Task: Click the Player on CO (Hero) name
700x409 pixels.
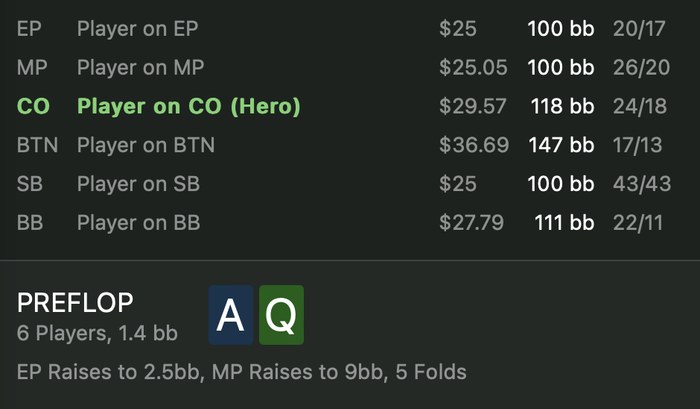Action: coord(189,106)
